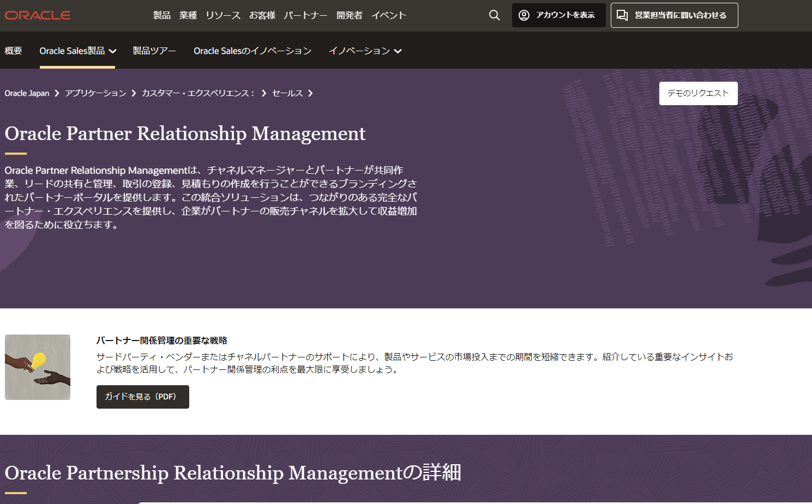
Task: Click the chat bubble sales contact icon
Action: [622, 15]
